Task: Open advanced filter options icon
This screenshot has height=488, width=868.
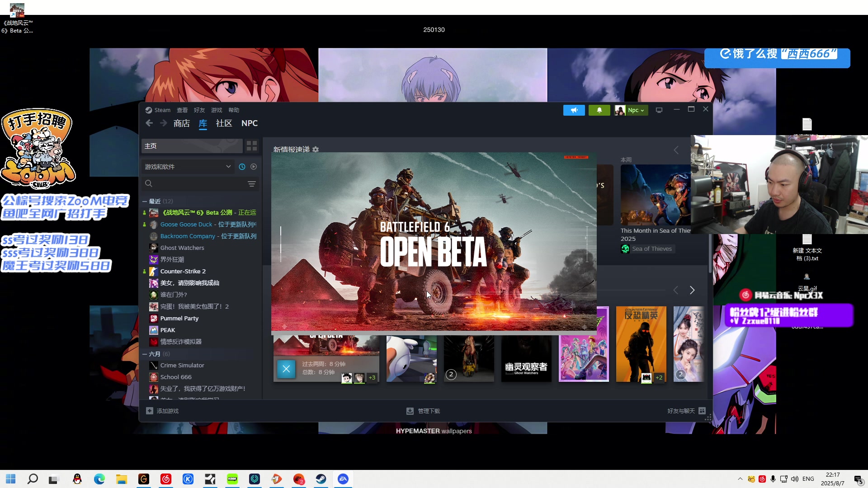Action: (252, 183)
